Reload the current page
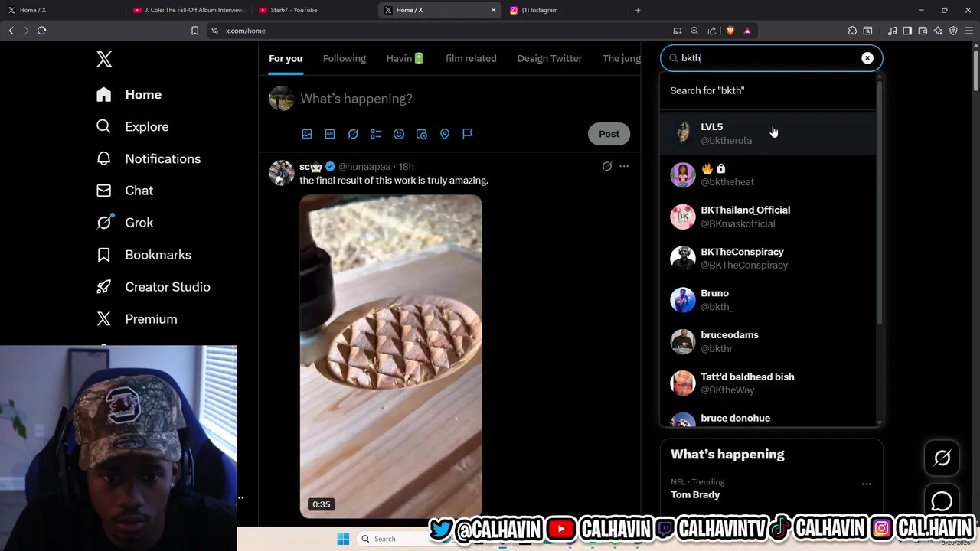The height and width of the screenshot is (551, 980). [42, 31]
